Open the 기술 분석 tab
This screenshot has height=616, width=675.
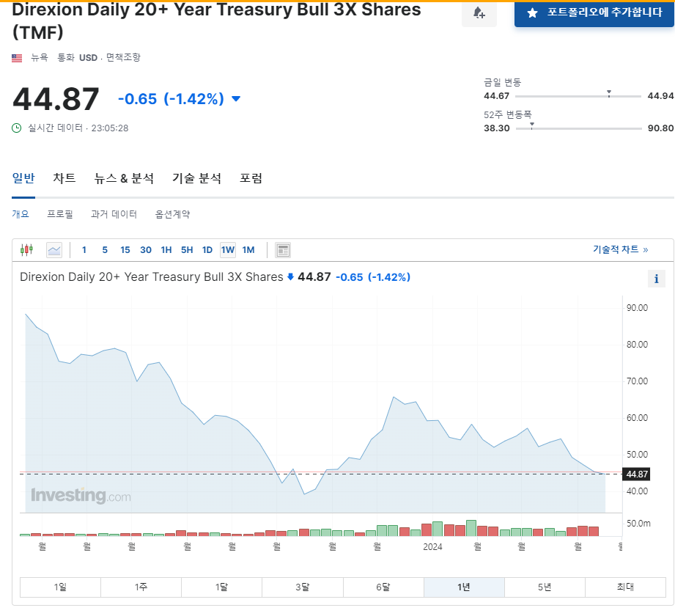tap(196, 178)
